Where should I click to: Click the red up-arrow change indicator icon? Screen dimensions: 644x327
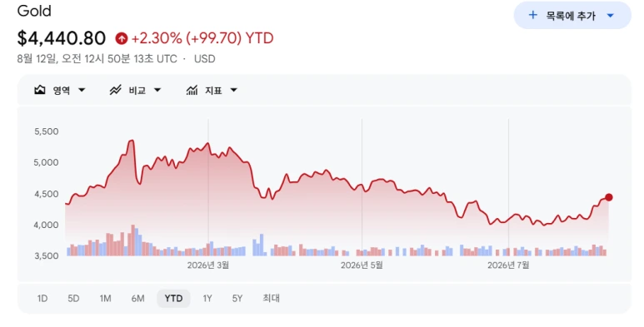[121, 38]
